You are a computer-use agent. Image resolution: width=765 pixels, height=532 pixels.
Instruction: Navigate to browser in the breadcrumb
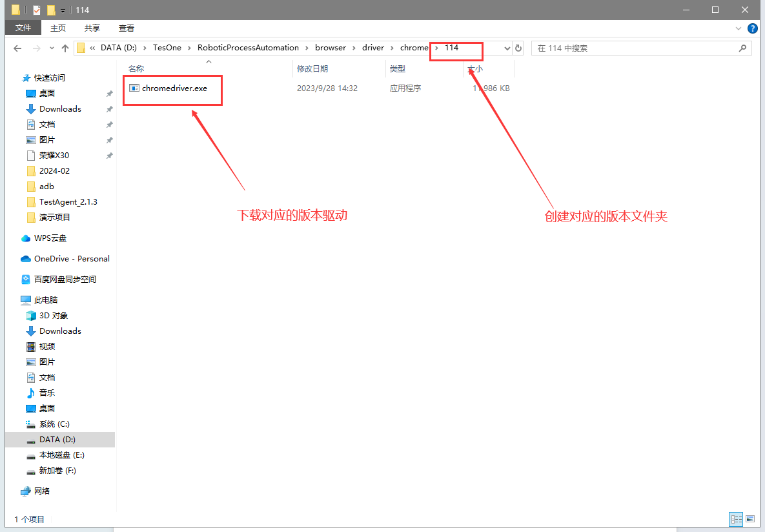(331, 48)
